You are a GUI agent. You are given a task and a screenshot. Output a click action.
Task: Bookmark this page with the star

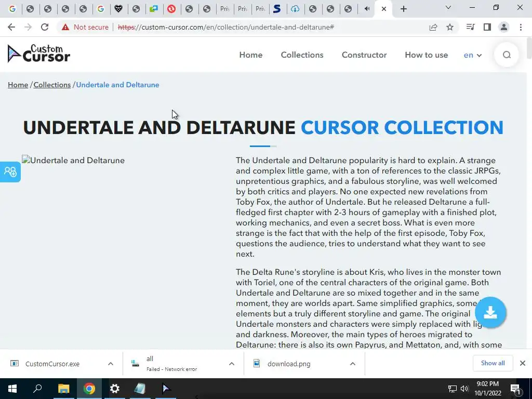click(x=450, y=27)
